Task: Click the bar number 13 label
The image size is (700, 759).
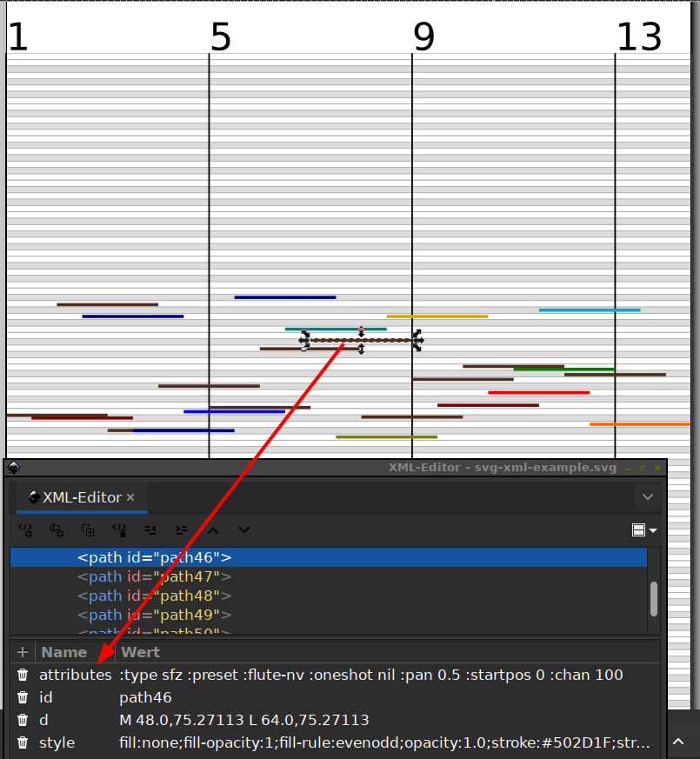Action: click(639, 37)
